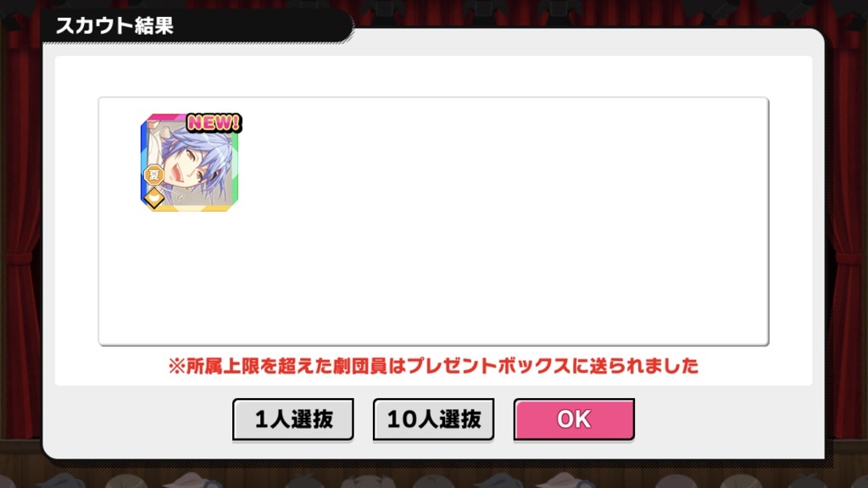This screenshot has height=488, width=868.
Task: Tap the yellow diamond comedy-type icon
Action: (154, 198)
